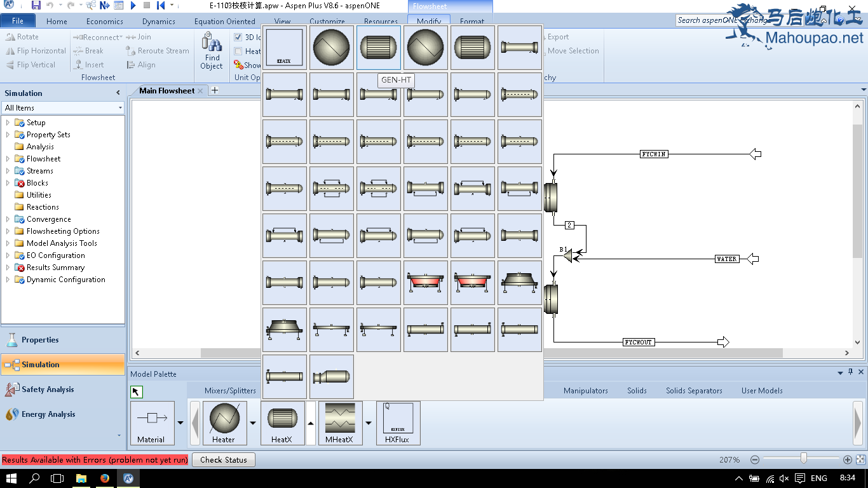Save the simulation via the floppy icon
This screenshot has height=488, width=868.
click(36, 5)
